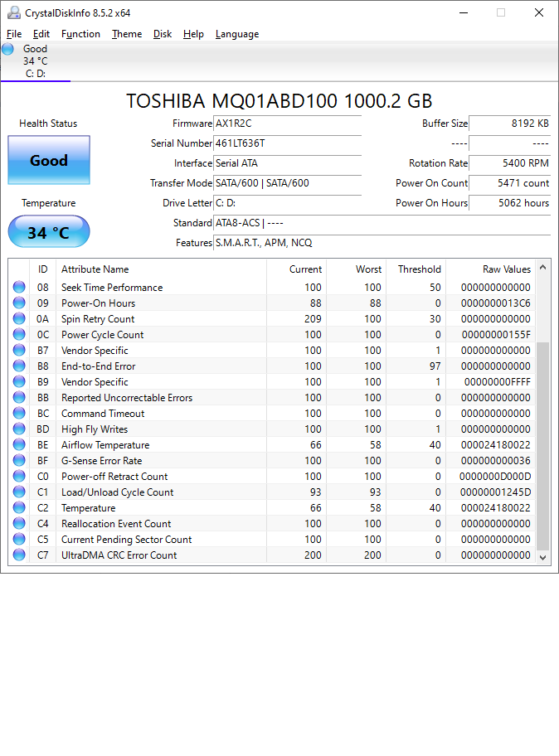Click status orb for End-to-End Error
Screen dimensions: 559x756
click(19, 366)
